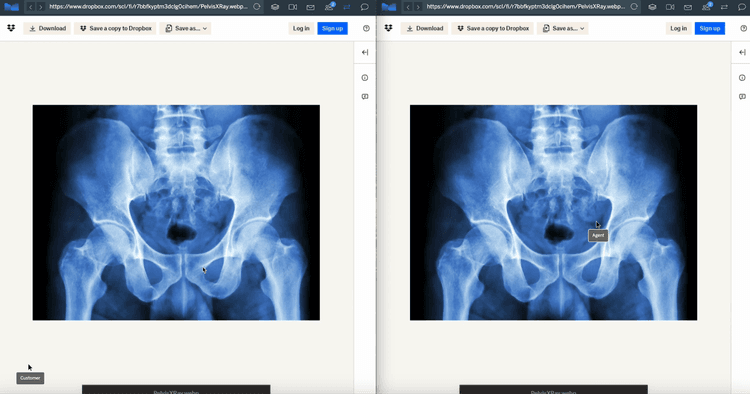
Task: Click back arrow in left browser bar
Action: point(31,7)
